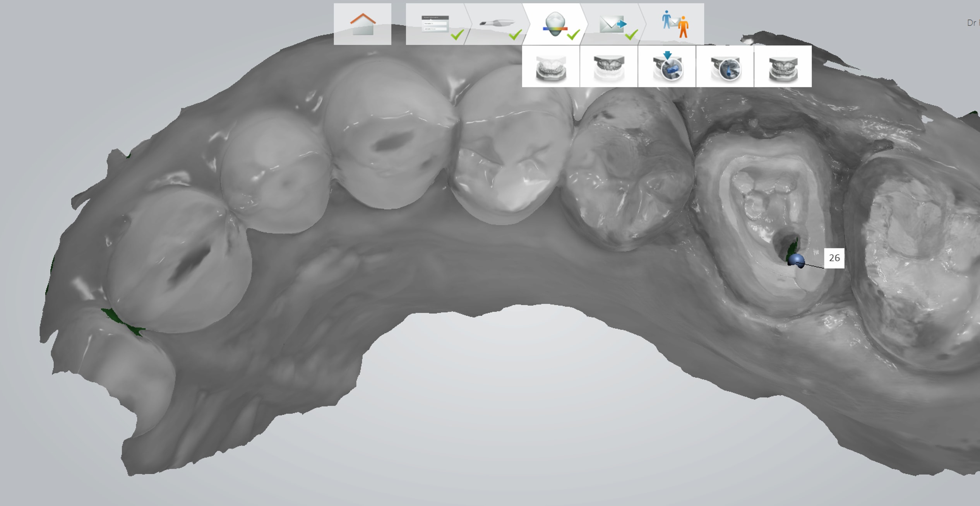Open the send envelope workflow step

(x=613, y=24)
